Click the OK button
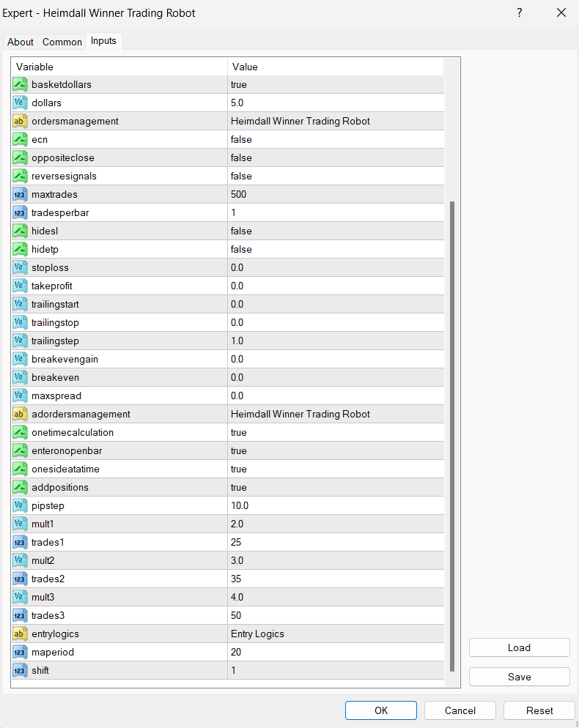The height and width of the screenshot is (728, 579). [381, 710]
